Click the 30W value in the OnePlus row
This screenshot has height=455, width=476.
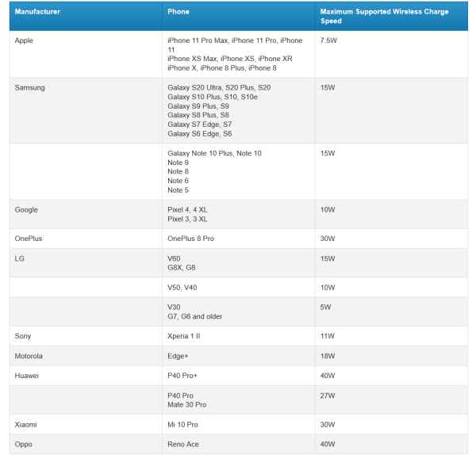coord(391,239)
